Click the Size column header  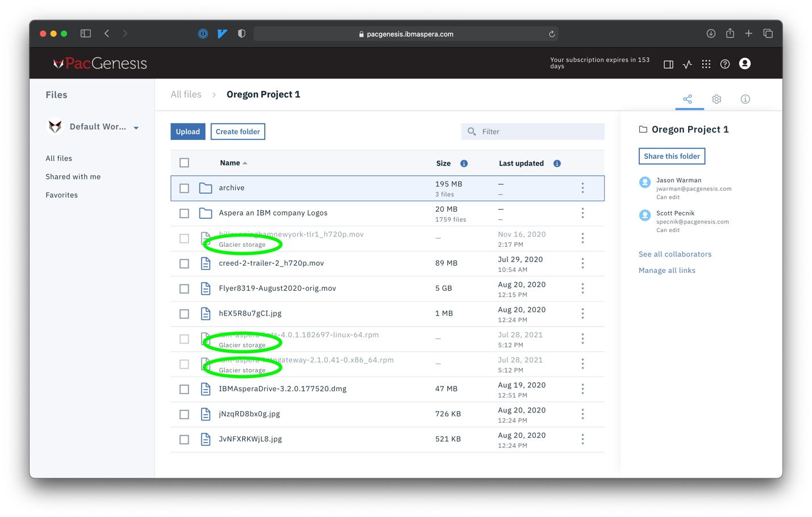pos(443,163)
